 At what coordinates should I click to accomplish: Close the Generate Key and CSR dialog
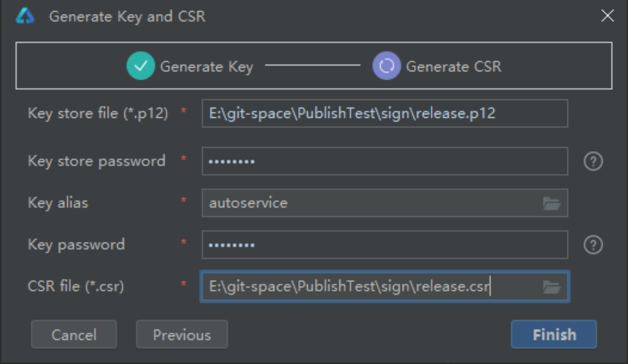pyautogui.click(x=607, y=16)
